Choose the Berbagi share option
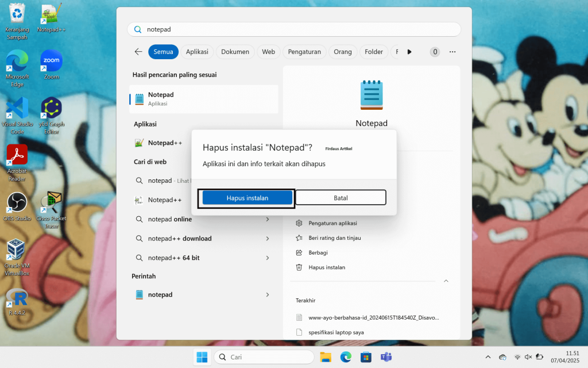Viewport: 588px width, 368px height. pyautogui.click(x=318, y=252)
